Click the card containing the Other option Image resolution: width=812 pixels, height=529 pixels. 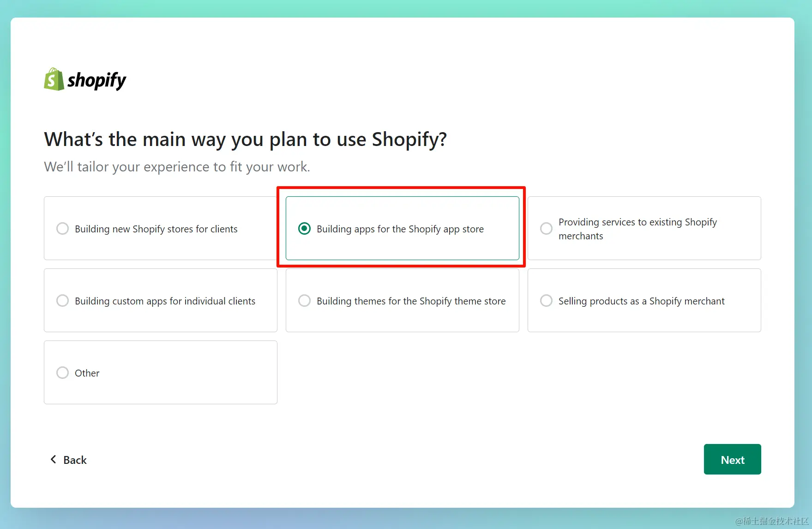pyautogui.click(x=160, y=372)
